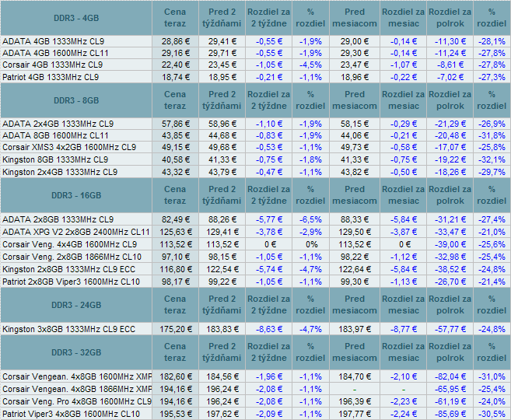
Task: Click Corsair 4GB 1333MHz CL9 product name
Action: pos(52,65)
